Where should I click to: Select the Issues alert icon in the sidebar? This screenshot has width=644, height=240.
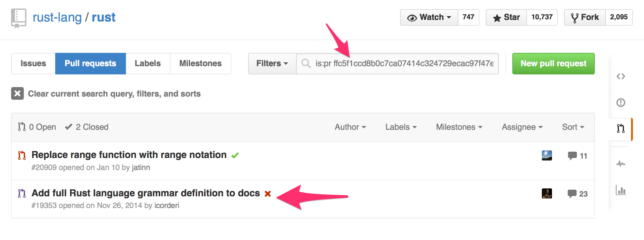(x=621, y=102)
